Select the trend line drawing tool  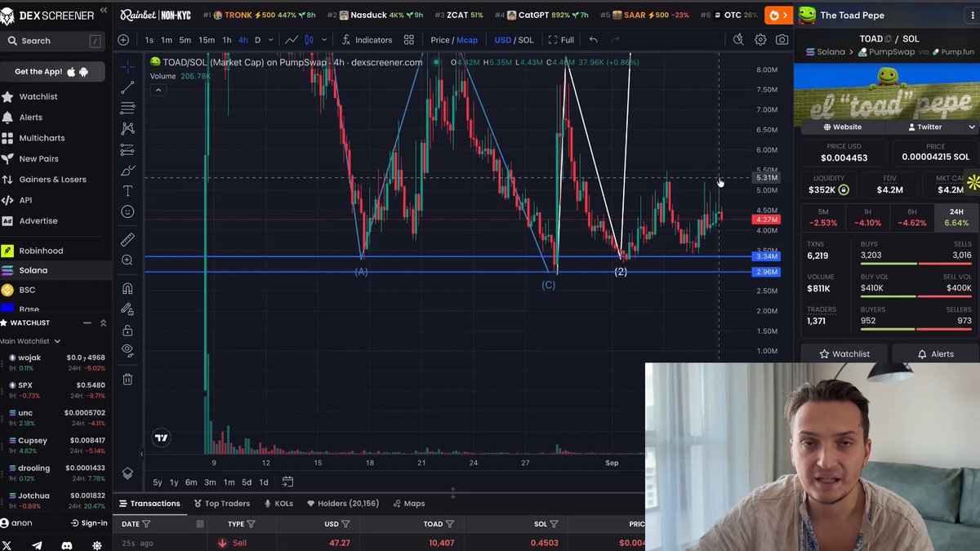pyautogui.click(x=127, y=87)
